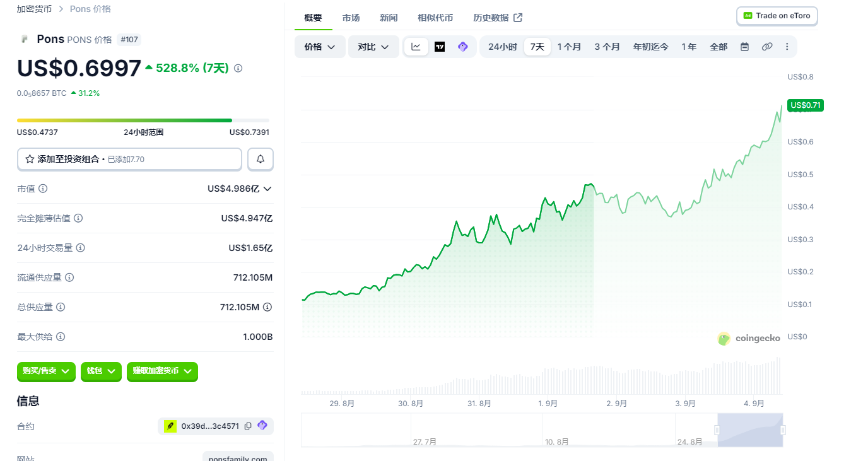
Task: Switch to TradingView chart icon
Action: click(440, 47)
